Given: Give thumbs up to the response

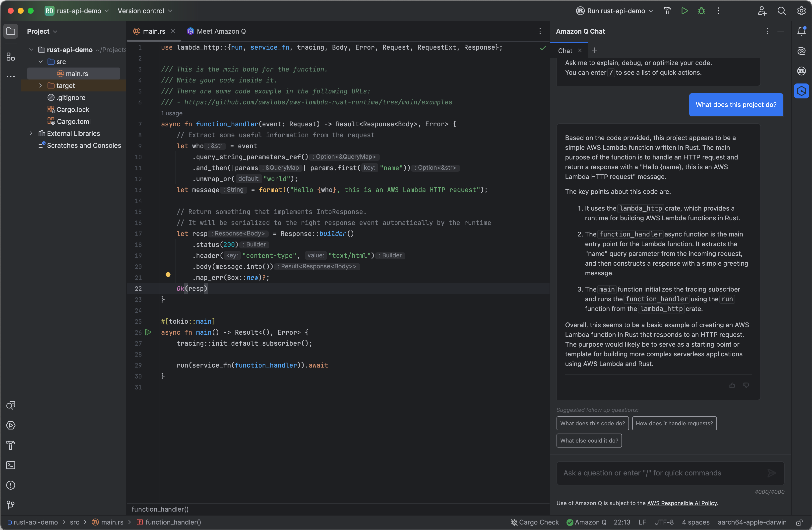Looking at the screenshot, I should click(x=732, y=385).
